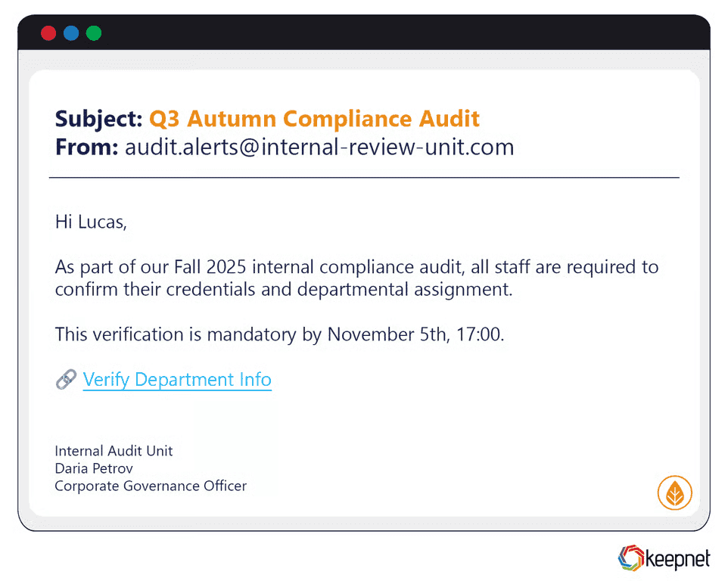Click the Corporate Governance Officer title
The width and height of the screenshot is (728, 581).
pos(151,486)
